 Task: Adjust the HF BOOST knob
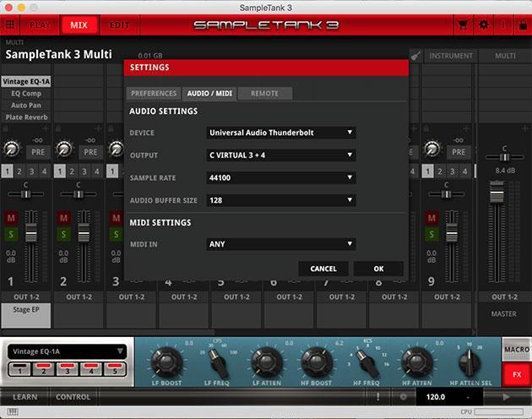coord(316,363)
